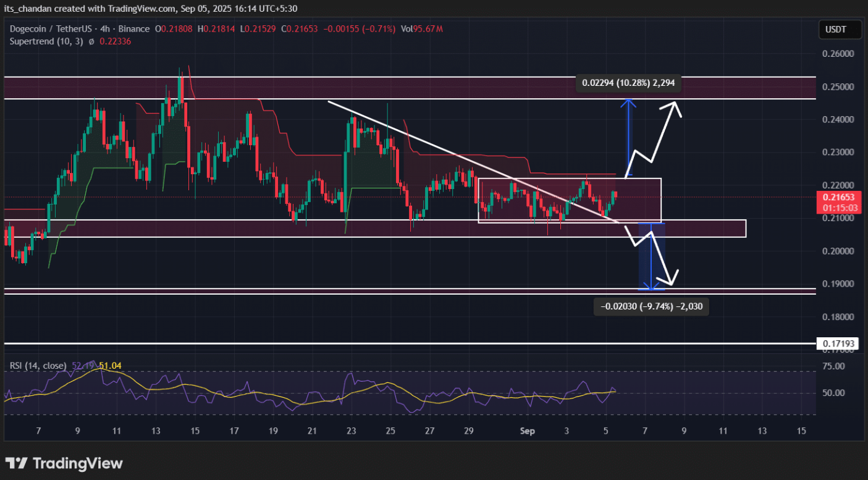
Task: Click the Sep label on the date axis
Action: [x=526, y=431]
